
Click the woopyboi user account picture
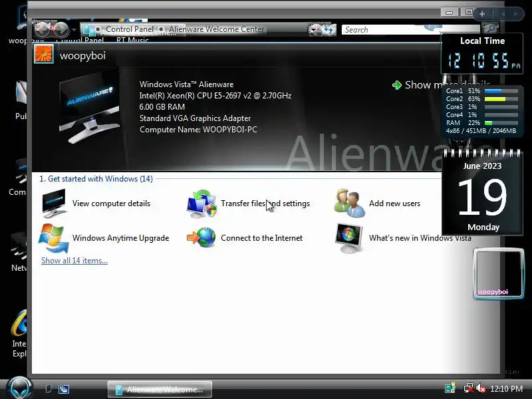tap(44, 54)
